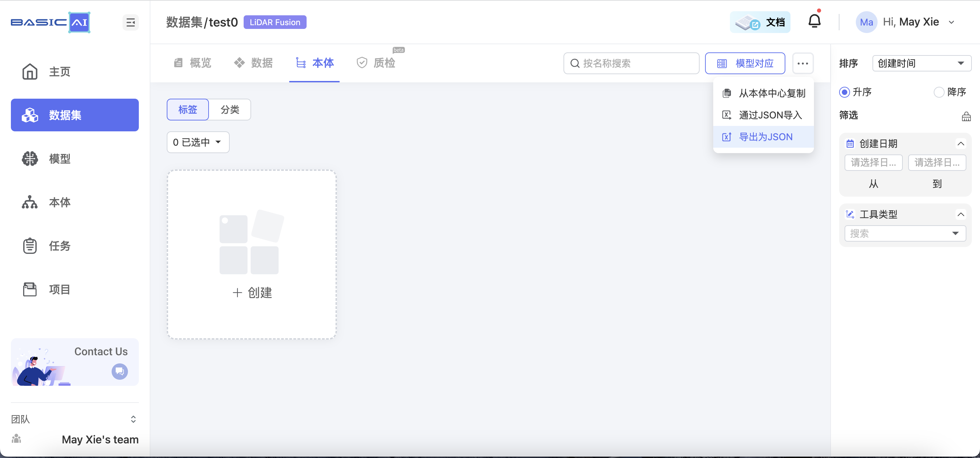
Task: Click the 模型对应 button
Action: coord(745,63)
